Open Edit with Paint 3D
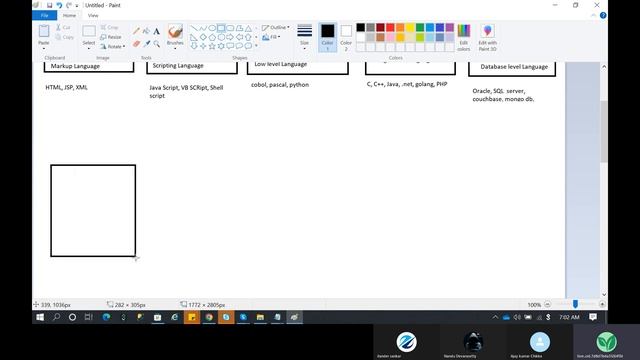 [x=487, y=38]
